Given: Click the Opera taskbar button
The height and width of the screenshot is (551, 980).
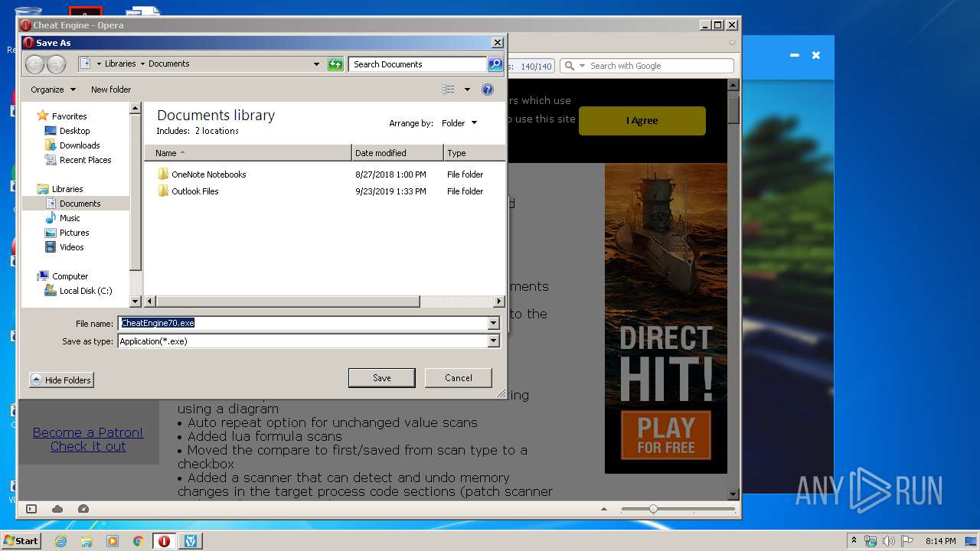Looking at the screenshot, I should tap(165, 541).
